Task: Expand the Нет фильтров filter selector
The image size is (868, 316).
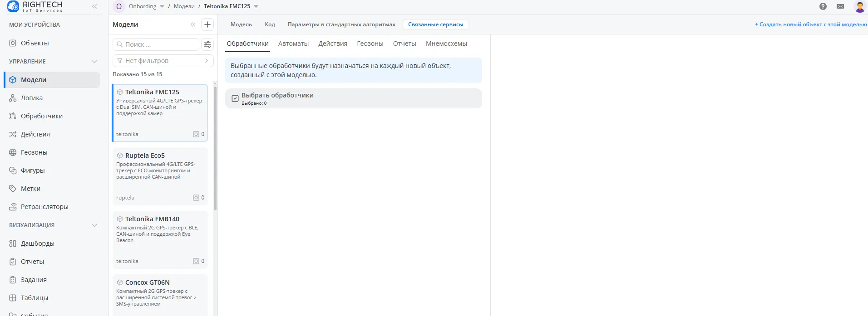Action: tap(163, 61)
